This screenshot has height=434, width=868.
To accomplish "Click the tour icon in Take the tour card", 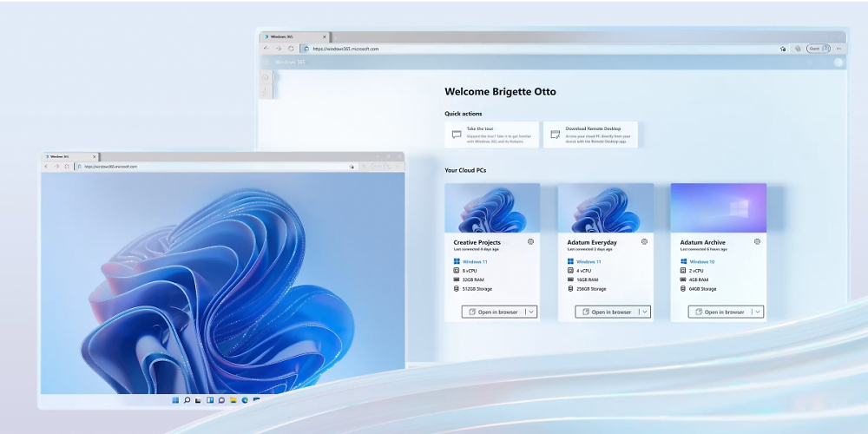I will (457, 135).
